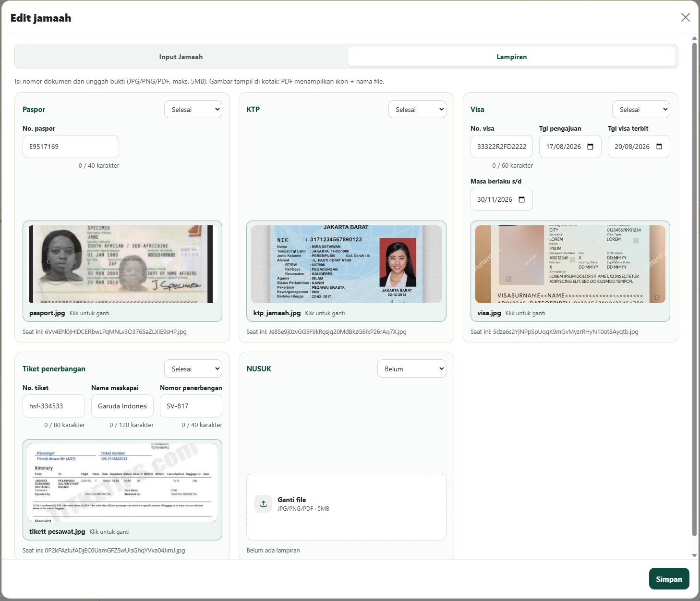Click the 'Edit jamaah' dialog title
This screenshot has height=601, width=700.
tap(41, 18)
